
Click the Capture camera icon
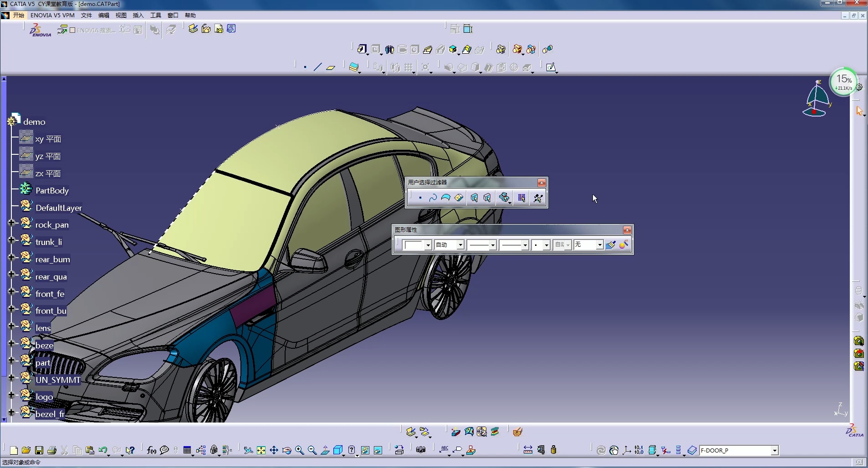click(x=421, y=450)
